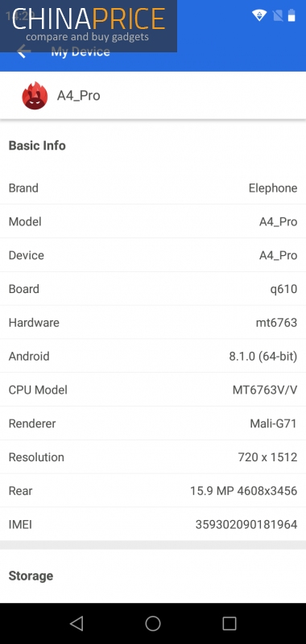Screen dimensions: 306x644
Task: Select the A4_Pro device name header
Action: point(78,96)
